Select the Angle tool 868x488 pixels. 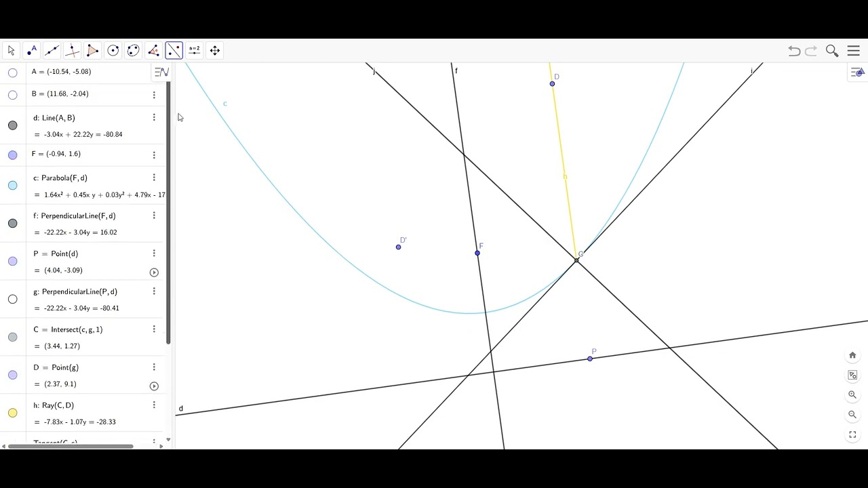[x=153, y=50]
